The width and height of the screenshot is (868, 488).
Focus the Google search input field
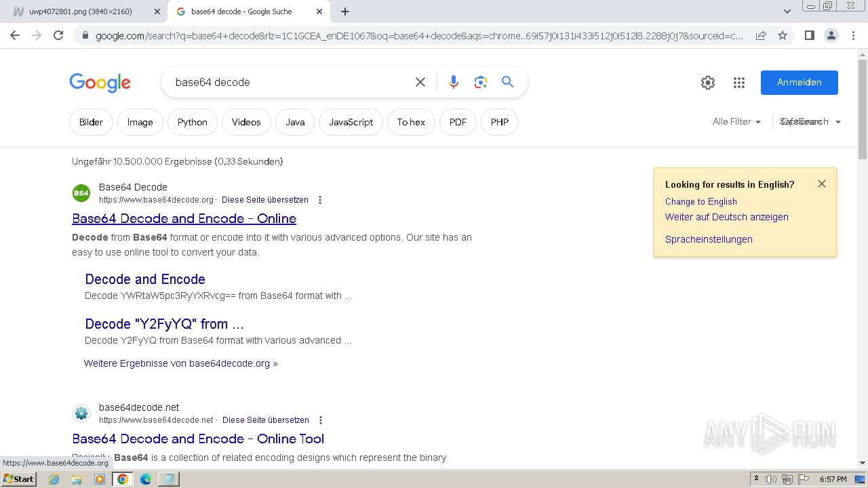click(x=292, y=82)
